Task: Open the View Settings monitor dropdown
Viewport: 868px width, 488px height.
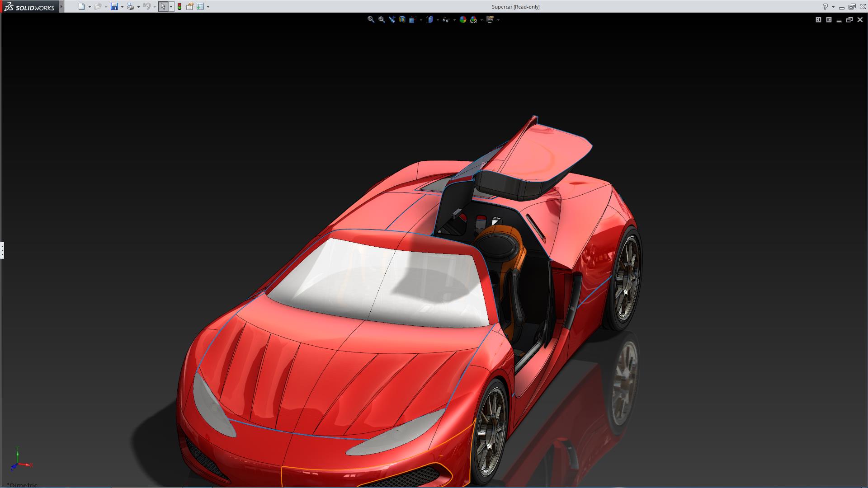Action: [x=490, y=19]
